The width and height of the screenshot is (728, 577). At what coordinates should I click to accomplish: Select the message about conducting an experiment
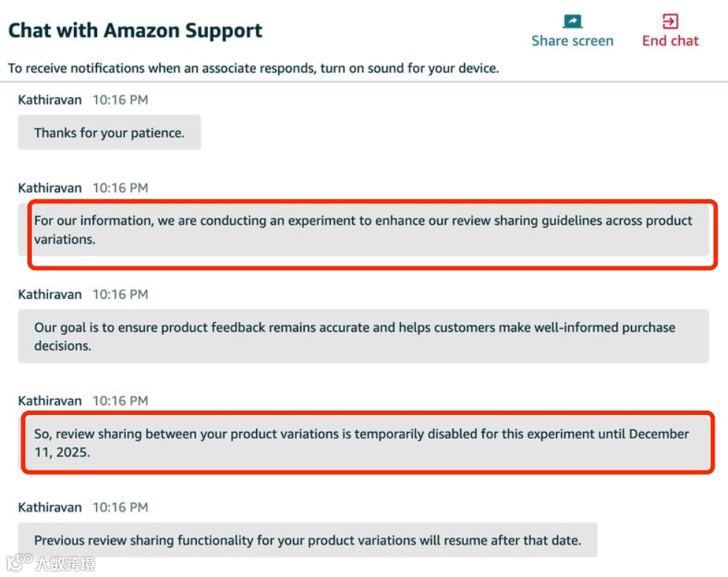(363, 230)
